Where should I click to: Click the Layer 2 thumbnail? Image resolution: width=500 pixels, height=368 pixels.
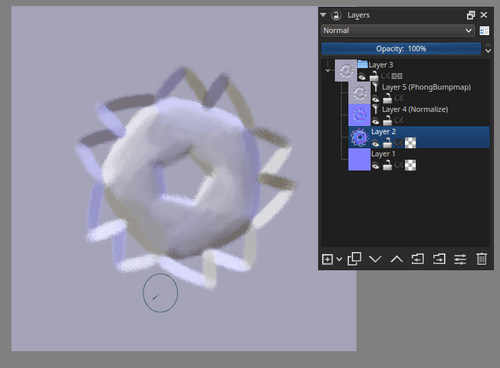[359, 137]
